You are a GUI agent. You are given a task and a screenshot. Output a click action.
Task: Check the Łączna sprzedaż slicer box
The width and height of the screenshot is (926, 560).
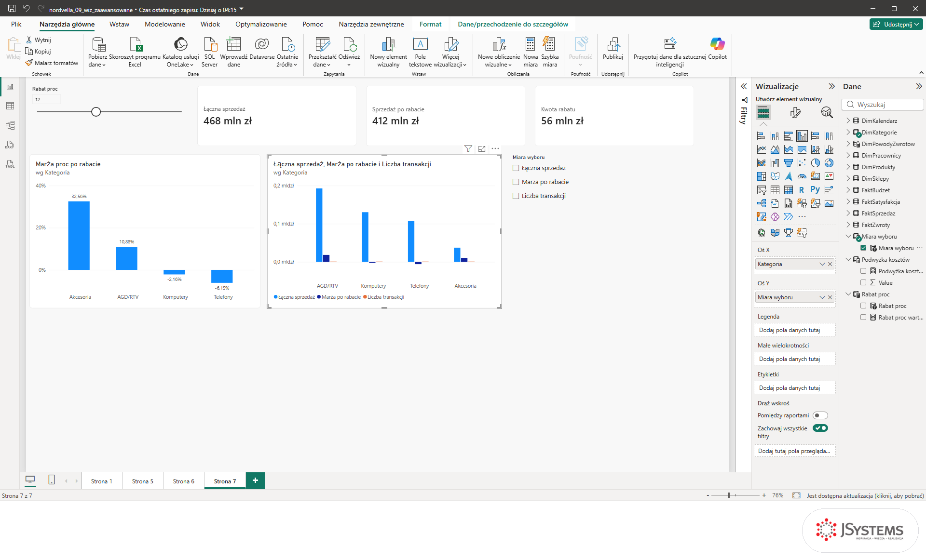(516, 168)
